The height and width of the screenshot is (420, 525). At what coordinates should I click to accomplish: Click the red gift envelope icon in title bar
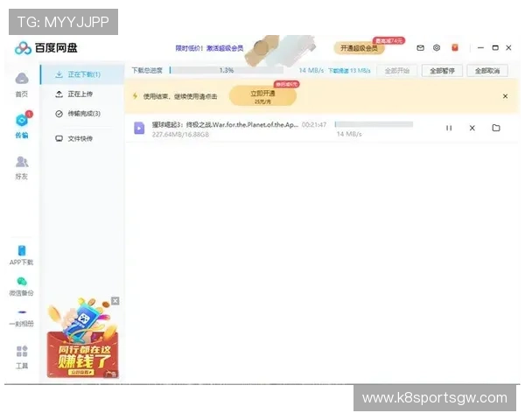(x=455, y=48)
